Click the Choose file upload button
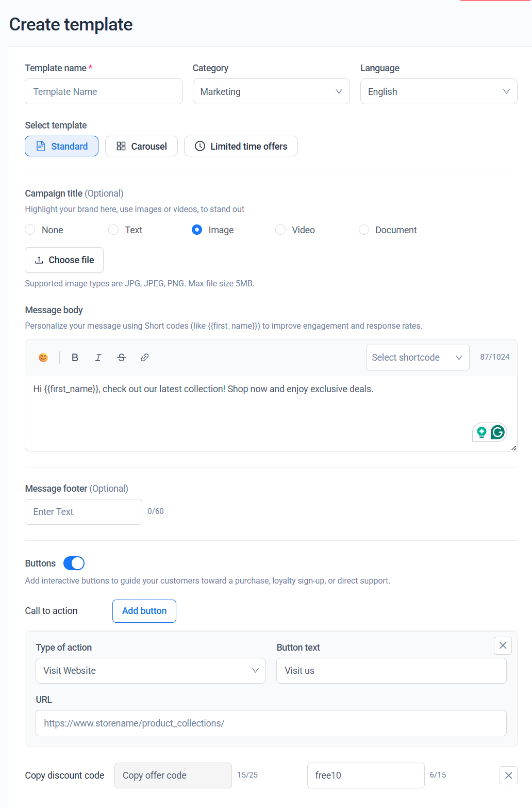 pyautogui.click(x=64, y=260)
